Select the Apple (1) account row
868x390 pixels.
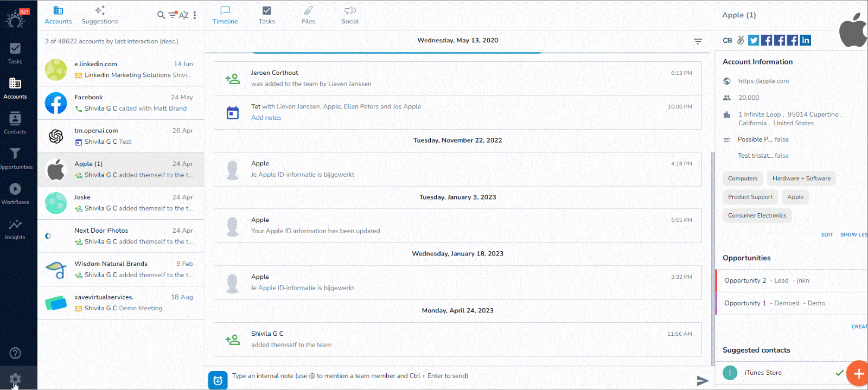pyautogui.click(x=121, y=169)
